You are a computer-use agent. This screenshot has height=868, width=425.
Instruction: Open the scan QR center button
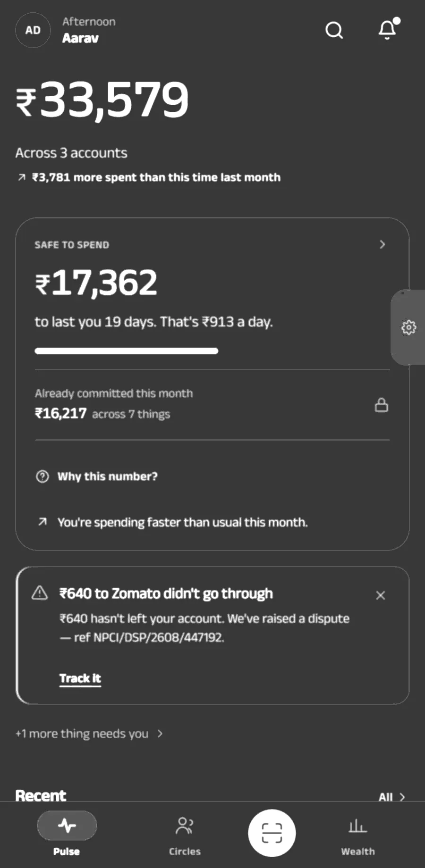click(272, 833)
